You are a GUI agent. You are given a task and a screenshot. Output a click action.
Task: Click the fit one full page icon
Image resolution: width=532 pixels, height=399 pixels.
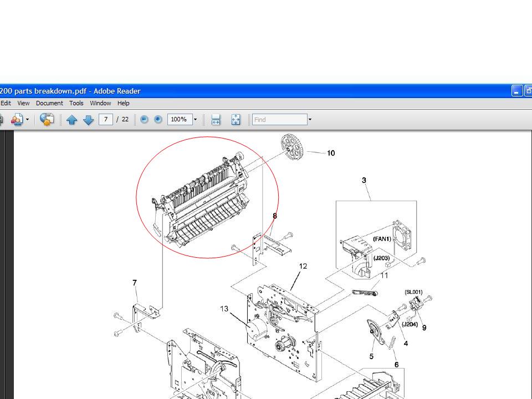236,120
